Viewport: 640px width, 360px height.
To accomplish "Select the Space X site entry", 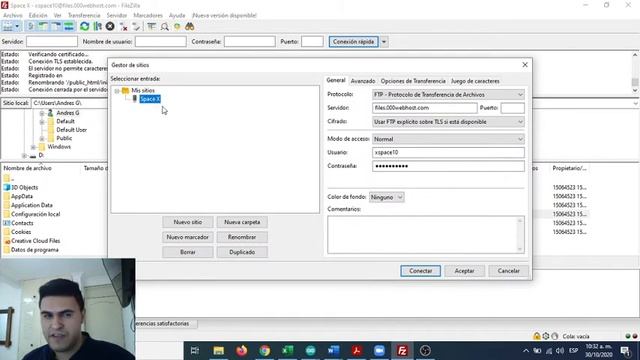I will point(150,99).
